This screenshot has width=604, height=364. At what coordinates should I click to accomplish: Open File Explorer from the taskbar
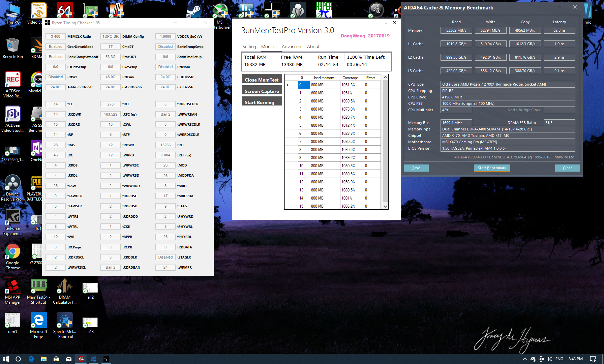(x=44, y=359)
